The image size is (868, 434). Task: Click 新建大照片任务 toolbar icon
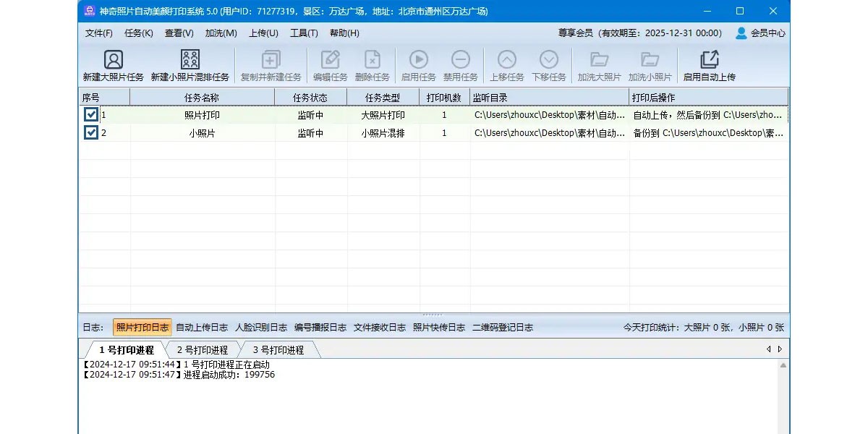point(113,60)
